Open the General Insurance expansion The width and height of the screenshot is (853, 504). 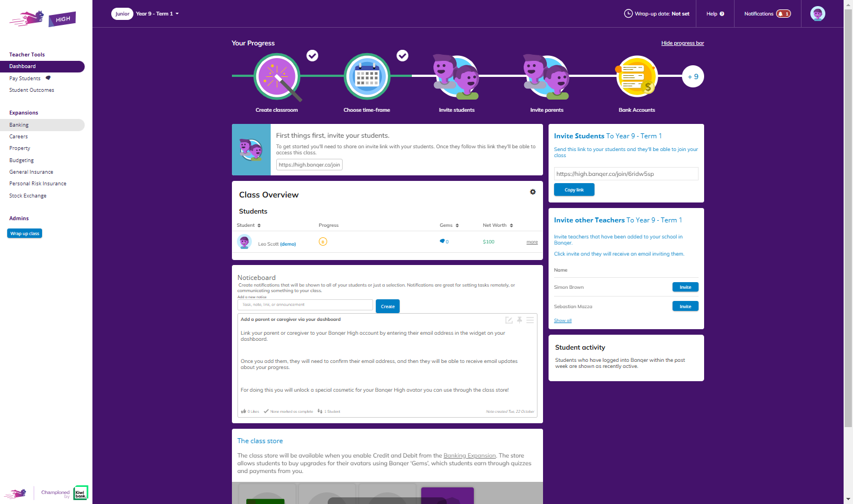pos(32,172)
